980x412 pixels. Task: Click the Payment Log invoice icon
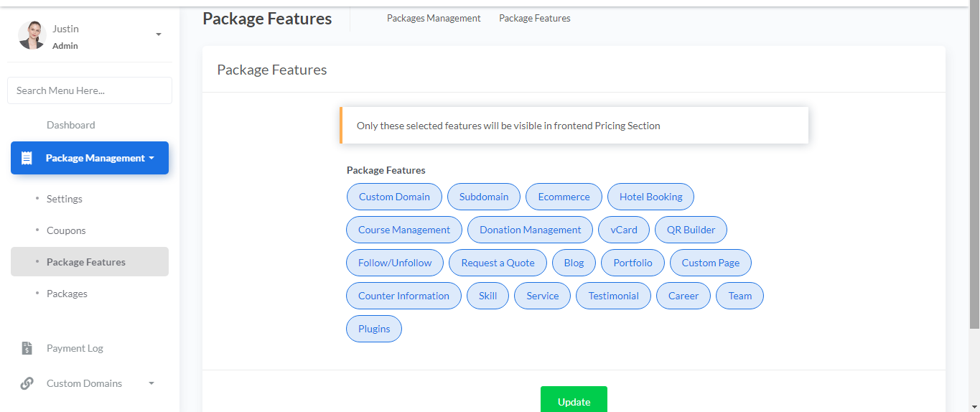tap(27, 348)
